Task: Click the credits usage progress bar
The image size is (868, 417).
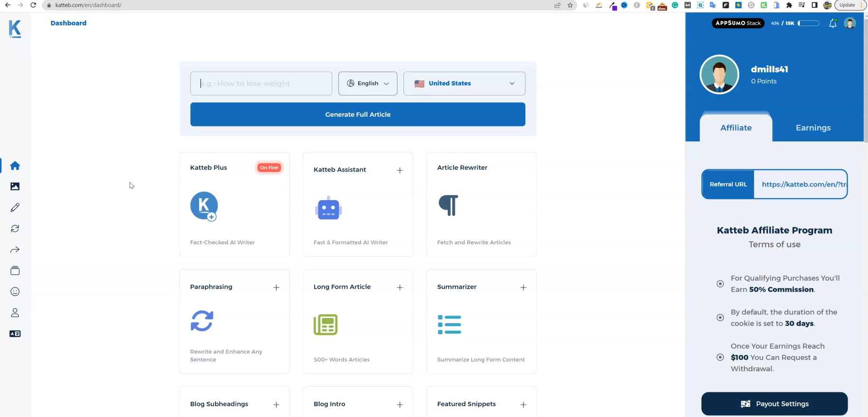Action: pyautogui.click(x=808, y=23)
